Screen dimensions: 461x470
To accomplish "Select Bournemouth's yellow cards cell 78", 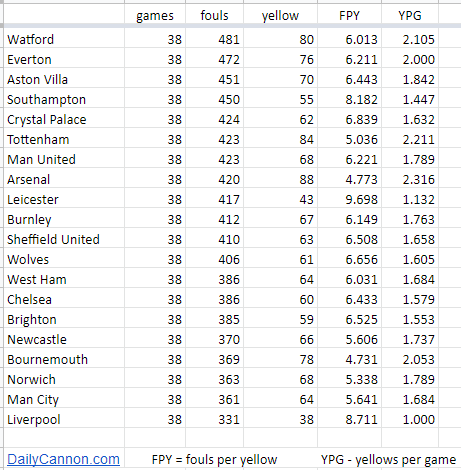I will pos(280,359).
